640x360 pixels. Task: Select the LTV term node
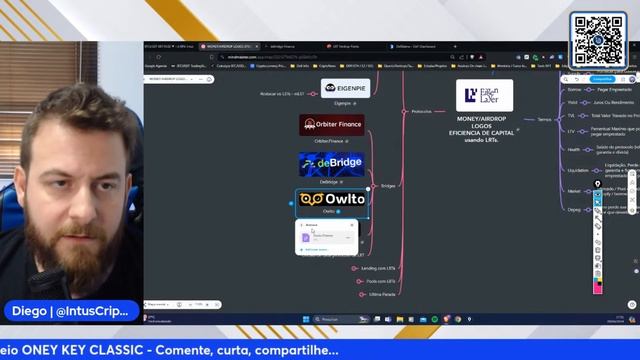[571, 131]
